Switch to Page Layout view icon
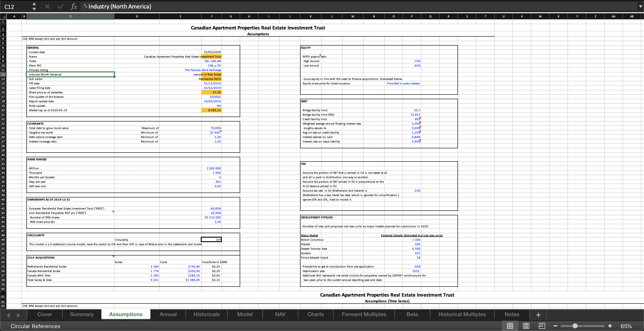644x331 pixels. tap(526, 326)
